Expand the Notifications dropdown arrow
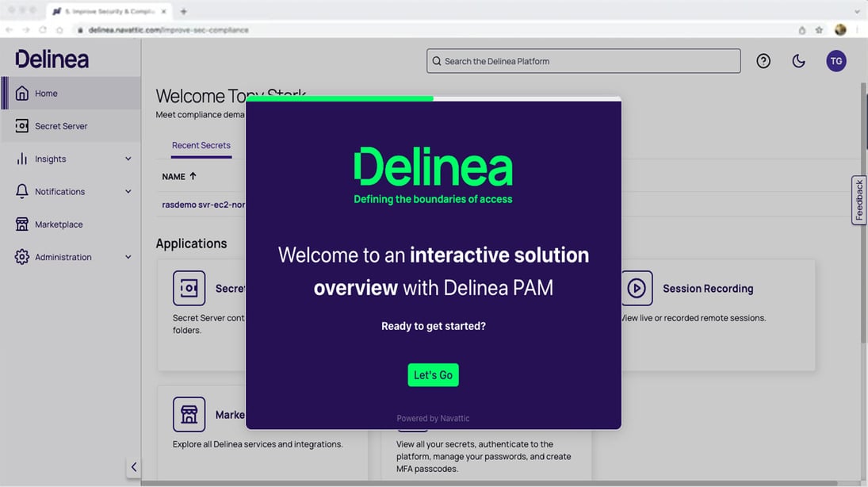Viewport: 868px width, 487px height. click(x=127, y=191)
